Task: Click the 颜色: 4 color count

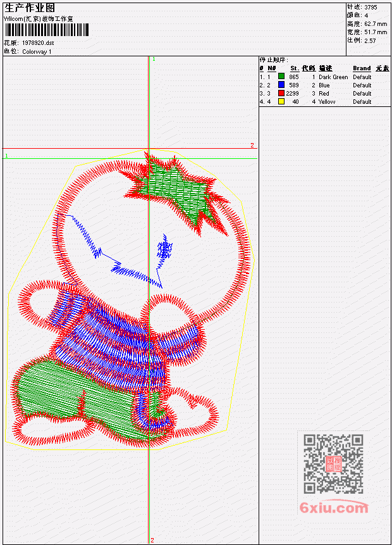Action: click(358, 15)
